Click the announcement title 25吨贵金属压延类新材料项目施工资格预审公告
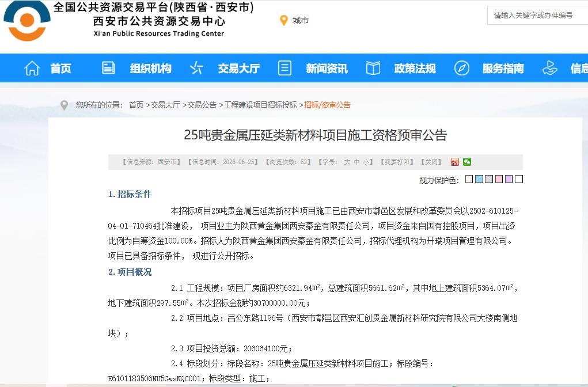 (x=316, y=135)
